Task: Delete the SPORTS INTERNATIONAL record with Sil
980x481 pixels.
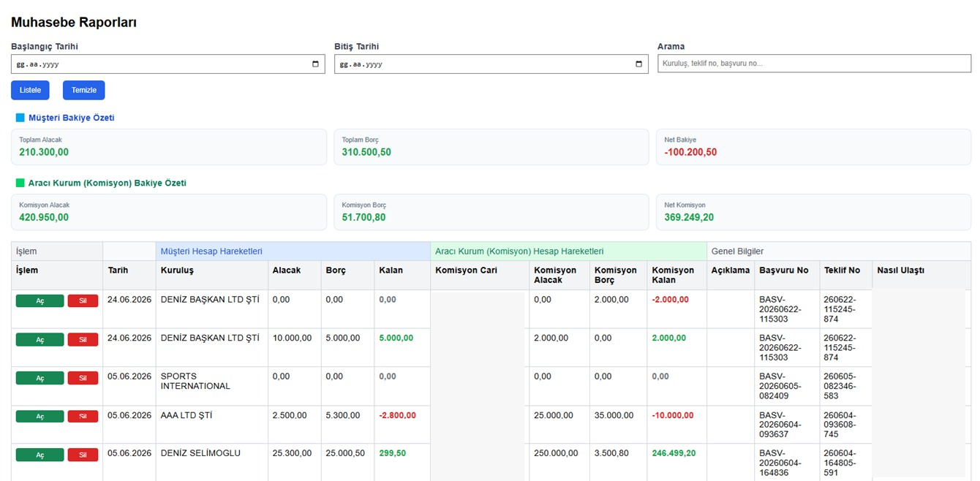Action: pos(83,378)
